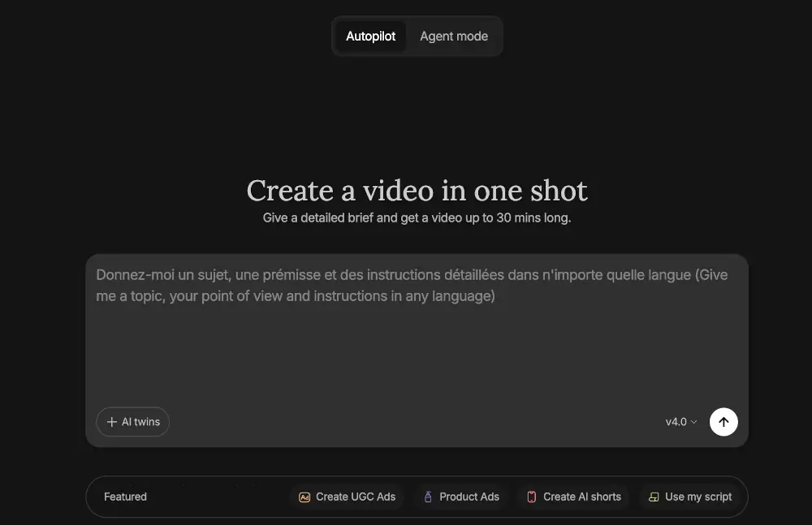Switch to Agent mode tab
The width and height of the screenshot is (812, 525).
coord(454,37)
